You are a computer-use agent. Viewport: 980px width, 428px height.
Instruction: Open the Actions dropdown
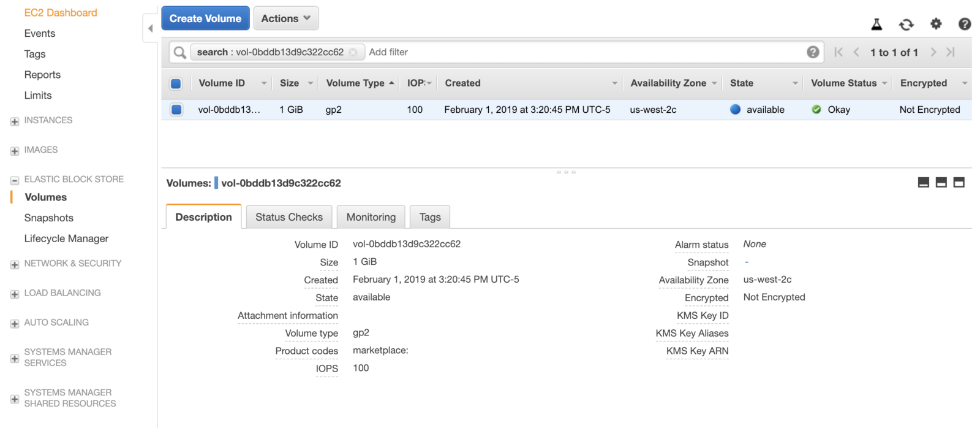point(286,18)
